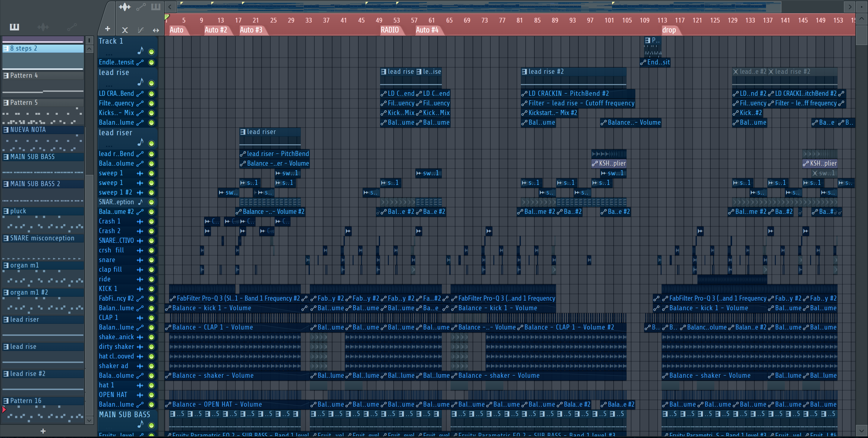This screenshot has width=868, height=438.
Task: Click the picker list up arrow
Action: (89, 49)
